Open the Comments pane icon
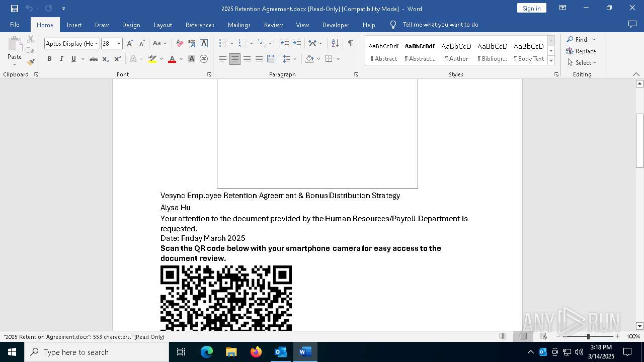This screenshot has width=644, height=362. click(632, 24)
